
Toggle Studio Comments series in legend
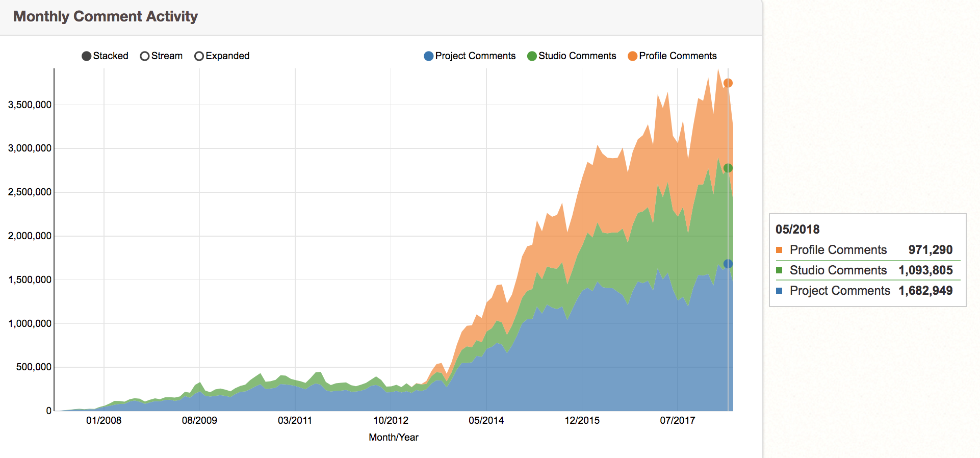click(x=532, y=56)
